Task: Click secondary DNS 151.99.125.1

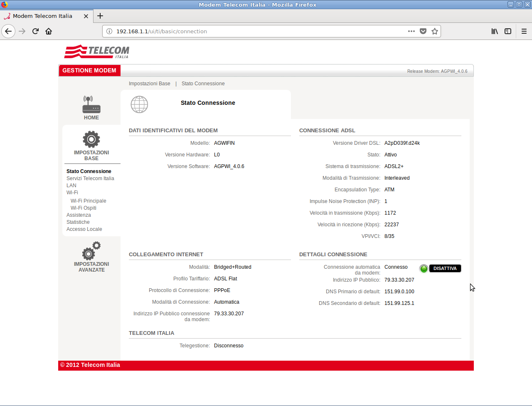Action: [399, 303]
